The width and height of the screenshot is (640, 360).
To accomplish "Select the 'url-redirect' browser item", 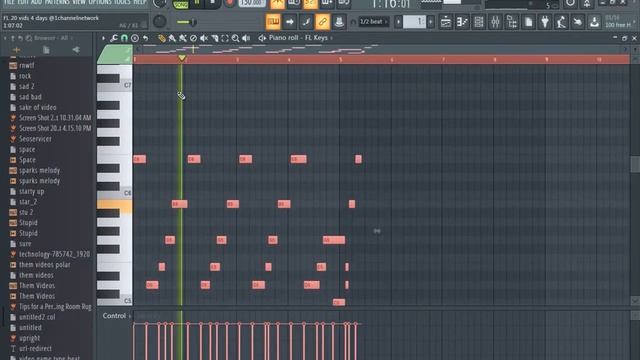I will point(35,349).
